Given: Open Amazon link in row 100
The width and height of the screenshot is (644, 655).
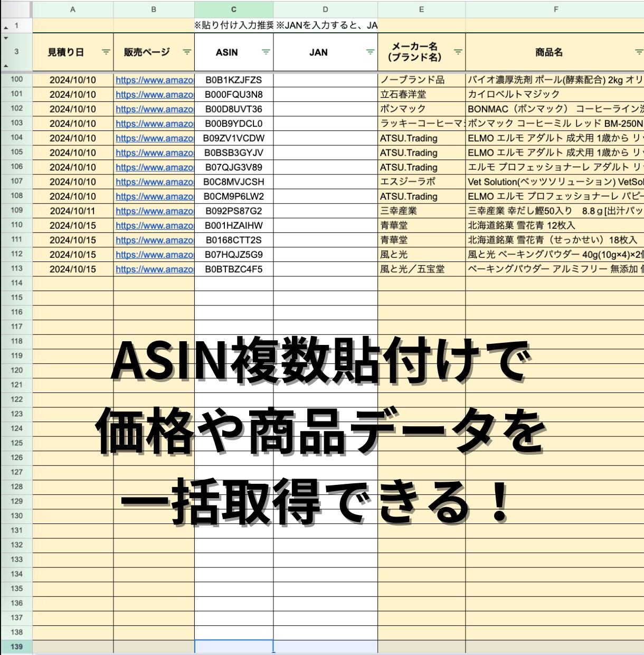Looking at the screenshot, I should tap(155, 80).
